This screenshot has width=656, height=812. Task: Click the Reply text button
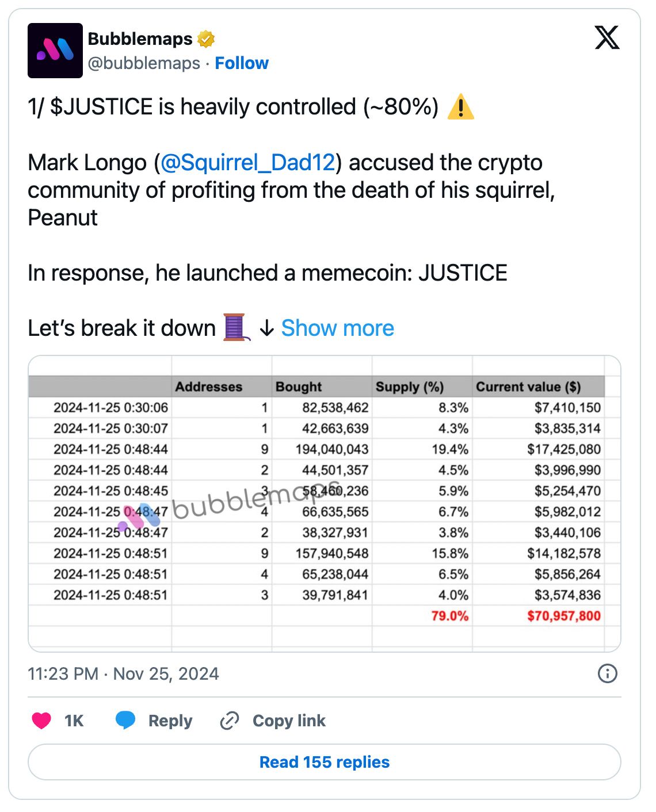(170, 721)
